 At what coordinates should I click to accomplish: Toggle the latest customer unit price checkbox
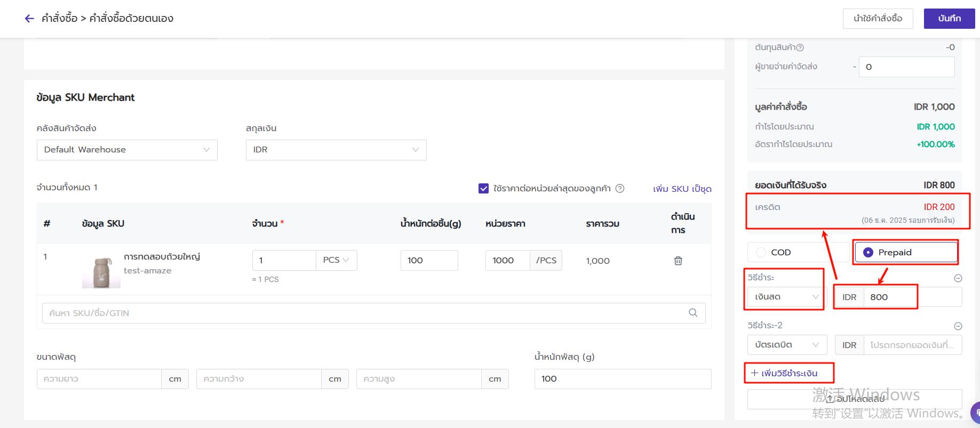coord(484,188)
